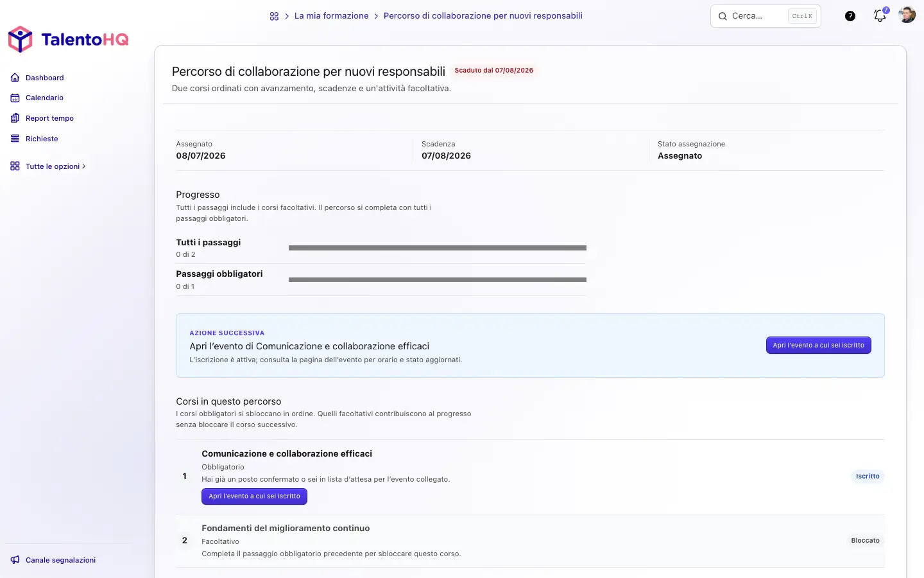Viewport: 924px width, 578px height.
Task: Open the user profile avatar
Action: pyautogui.click(x=907, y=15)
